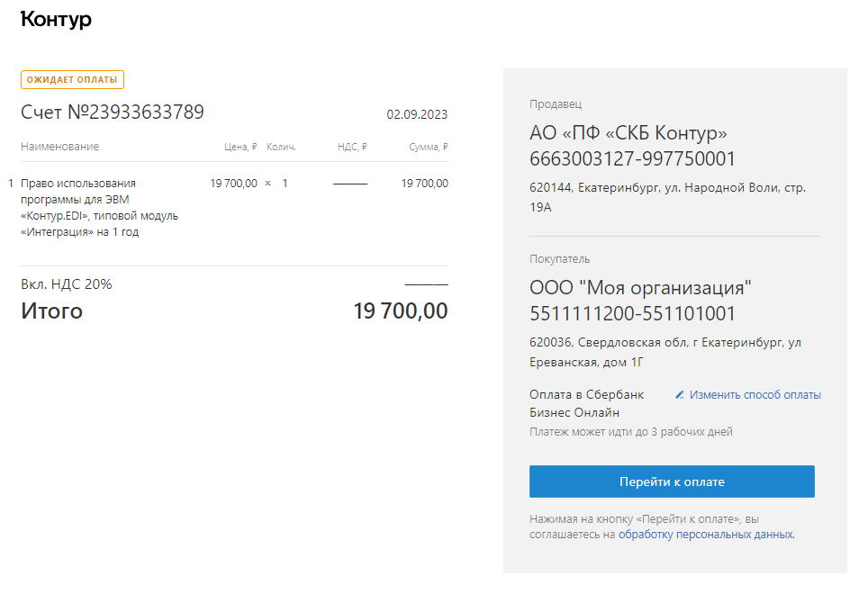Click the invoice number Счет №23933633789
This screenshot has width=868, height=594.
[113, 112]
